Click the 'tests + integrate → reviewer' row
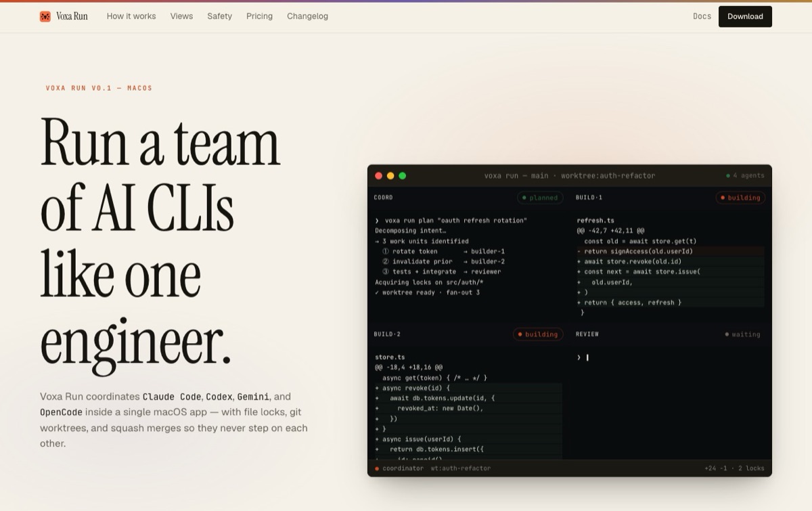Image resolution: width=812 pixels, height=511 pixels. 441,272
